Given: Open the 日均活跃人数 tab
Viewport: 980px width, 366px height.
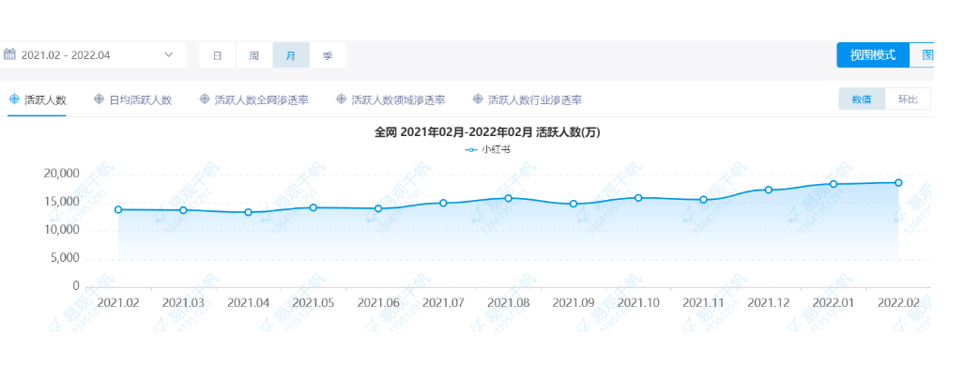Looking at the screenshot, I should pyautogui.click(x=132, y=99).
